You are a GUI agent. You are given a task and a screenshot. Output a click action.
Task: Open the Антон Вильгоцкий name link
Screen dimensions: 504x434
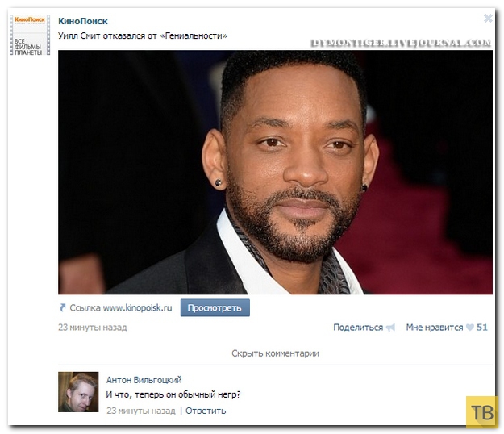(144, 380)
